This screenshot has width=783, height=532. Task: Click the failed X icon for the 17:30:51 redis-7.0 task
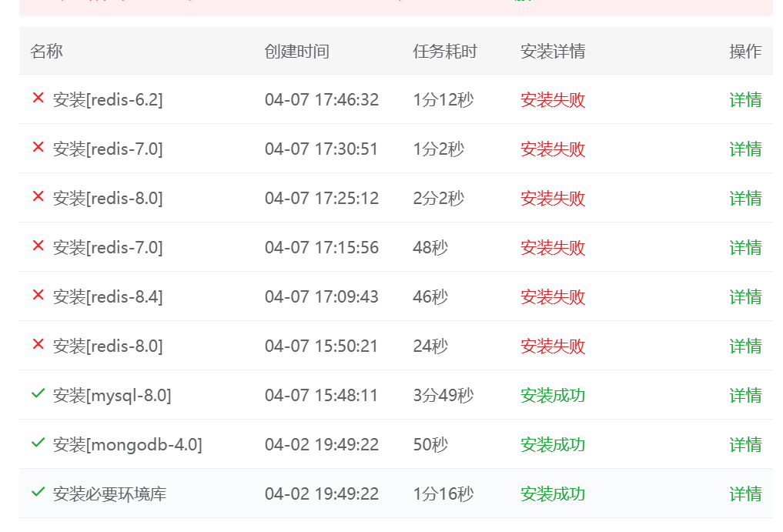[x=38, y=147]
